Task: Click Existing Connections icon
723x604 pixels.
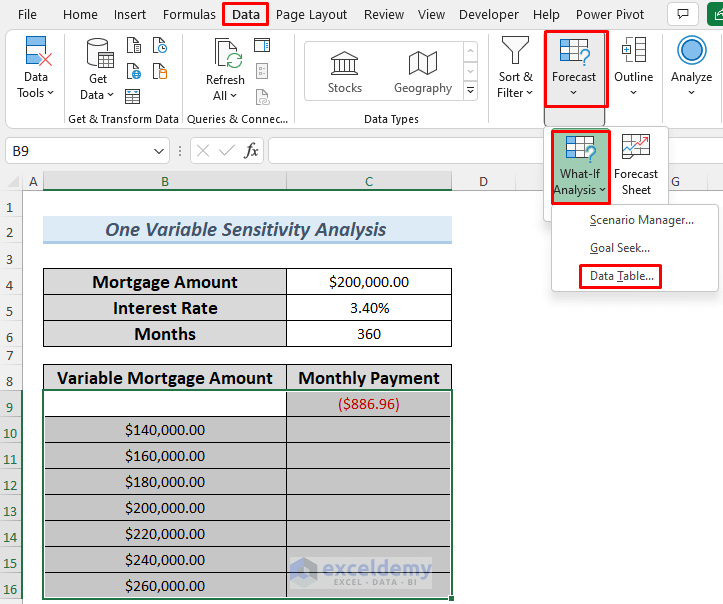Action: (160, 71)
